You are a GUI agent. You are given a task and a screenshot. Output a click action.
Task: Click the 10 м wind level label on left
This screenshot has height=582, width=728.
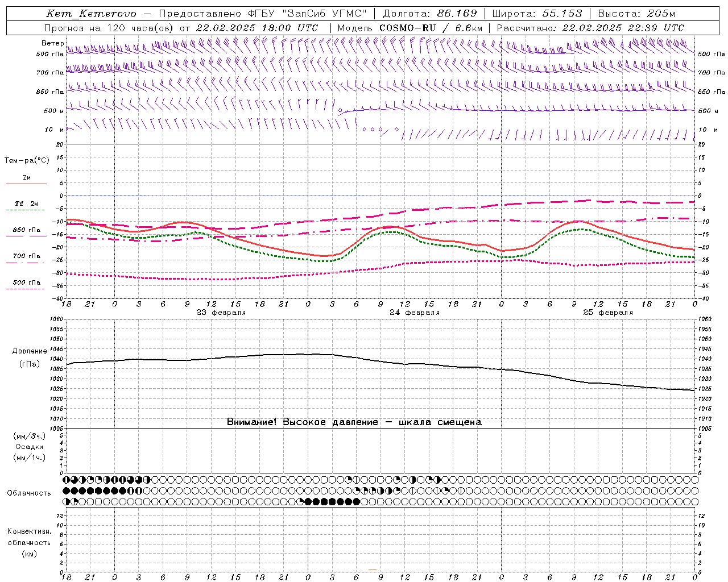pyautogui.click(x=55, y=130)
